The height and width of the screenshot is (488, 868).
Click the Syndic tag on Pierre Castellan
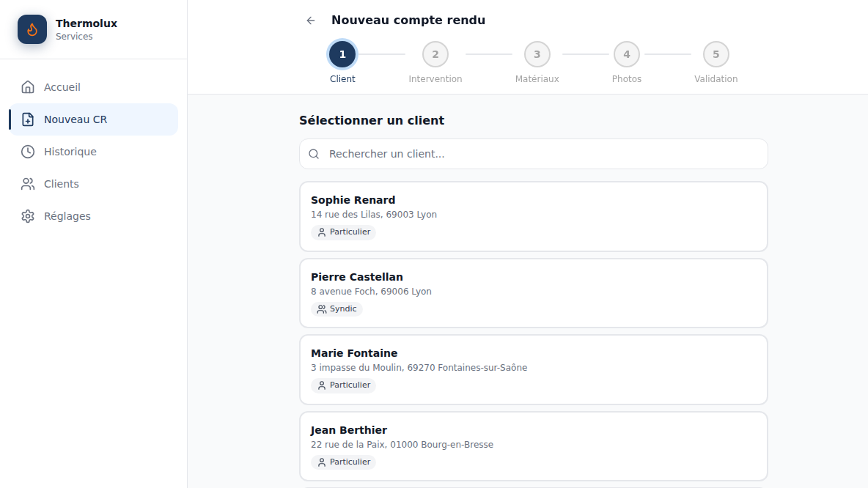[x=336, y=308]
